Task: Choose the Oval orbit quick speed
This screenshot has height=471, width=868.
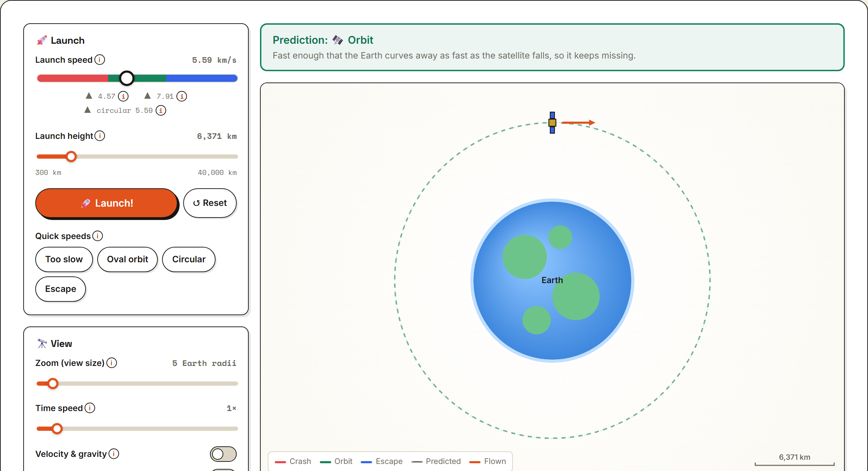Action: click(x=128, y=259)
